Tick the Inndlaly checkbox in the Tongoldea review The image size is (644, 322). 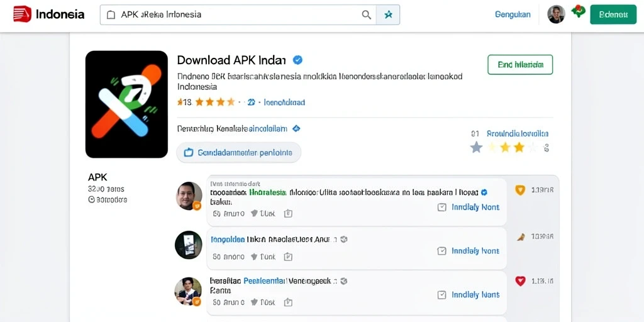coord(442,251)
